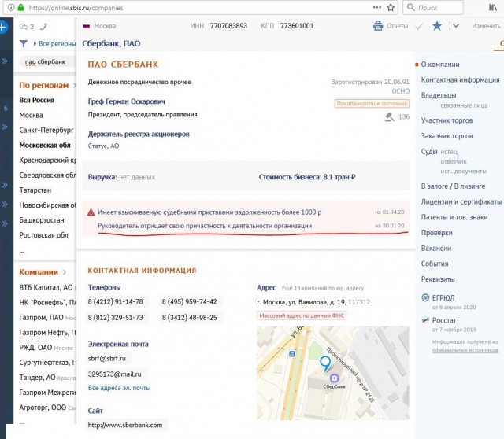Screen dimensions: 504x439
Task: Go to О компании section
Action: (x=440, y=65)
